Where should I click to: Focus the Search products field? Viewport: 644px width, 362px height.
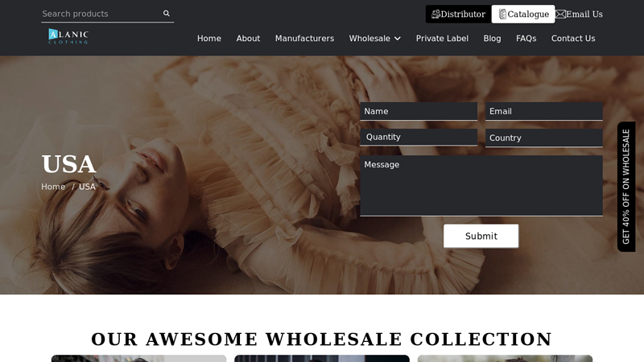[x=101, y=14]
